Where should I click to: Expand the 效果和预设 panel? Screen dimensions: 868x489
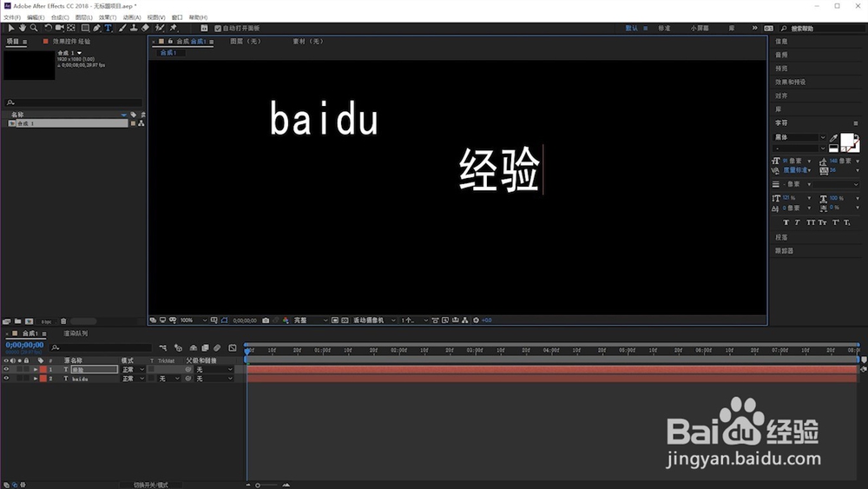pos(790,82)
